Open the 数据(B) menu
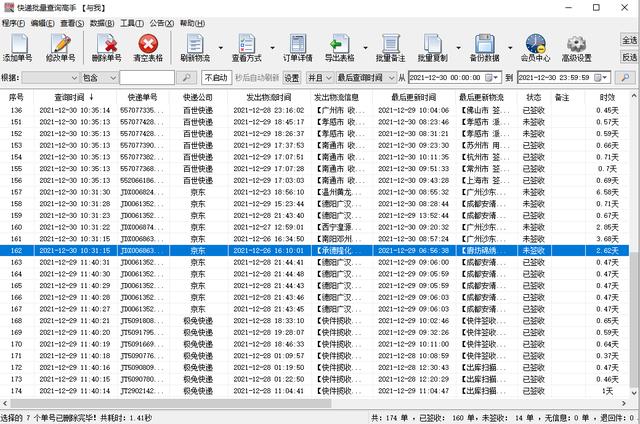The height and width of the screenshot is (424, 640). point(102,23)
